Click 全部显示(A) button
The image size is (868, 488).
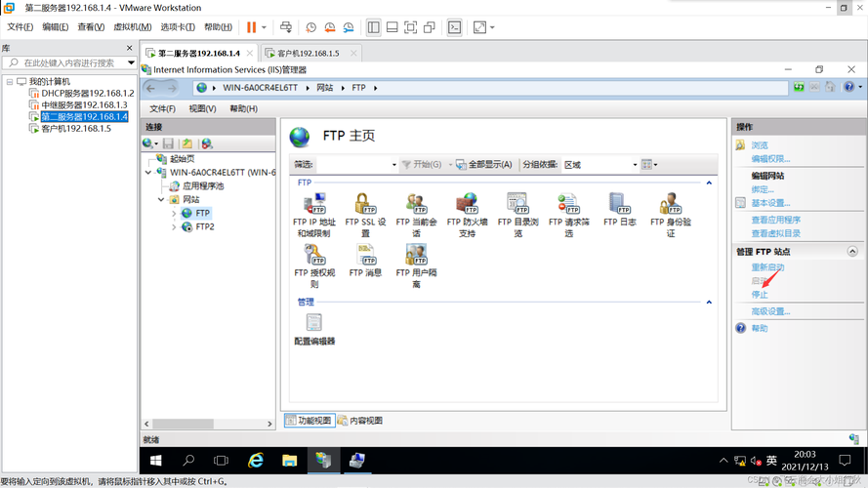(x=484, y=165)
